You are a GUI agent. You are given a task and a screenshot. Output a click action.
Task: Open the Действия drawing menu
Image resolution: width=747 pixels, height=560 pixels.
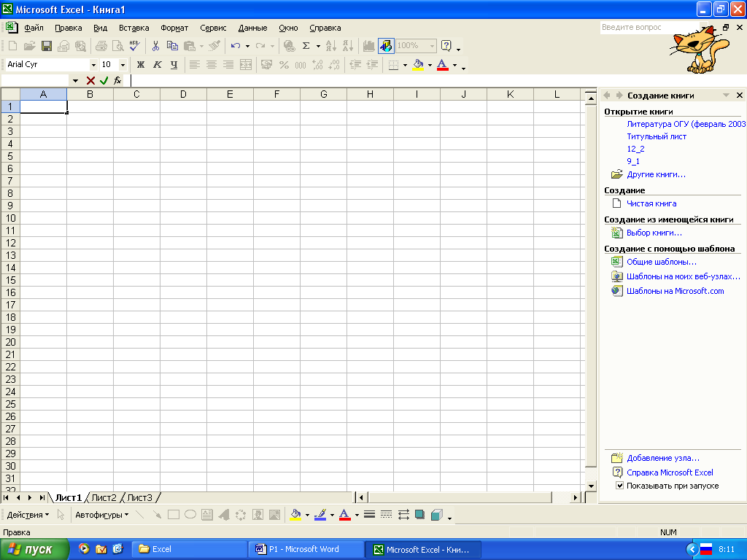(x=28, y=515)
